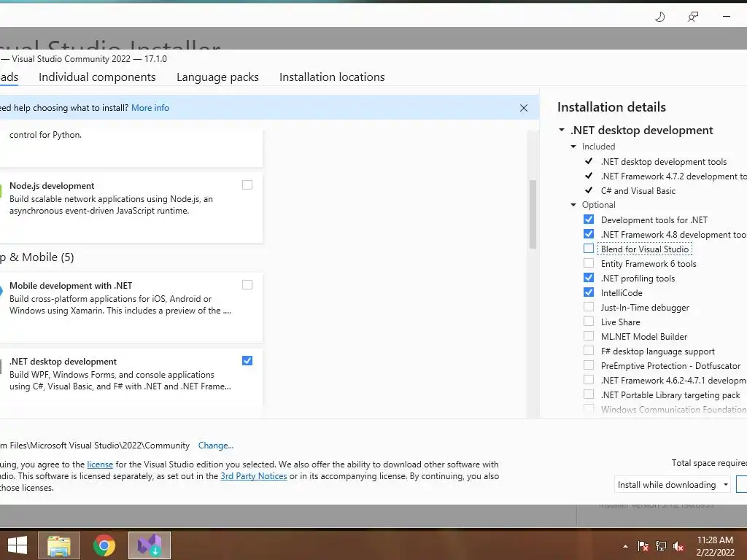Open the network status tray icon
This screenshot has width=747, height=560.
pyautogui.click(x=661, y=546)
